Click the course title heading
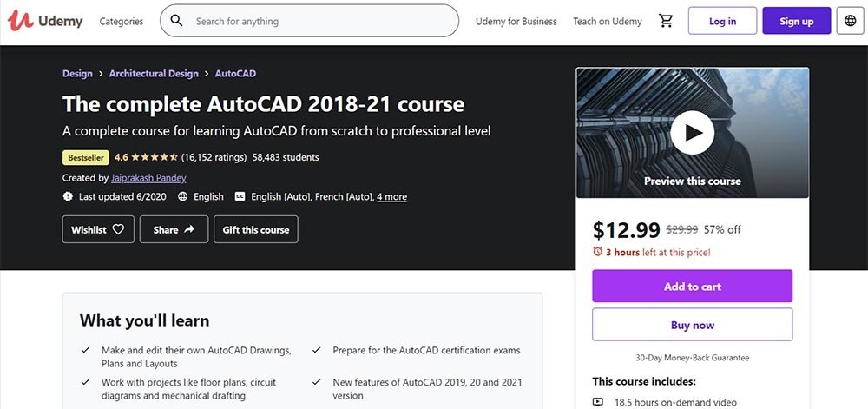Image resolution: width=868 pixels, height=409 pixels. (x=264, y=104)
